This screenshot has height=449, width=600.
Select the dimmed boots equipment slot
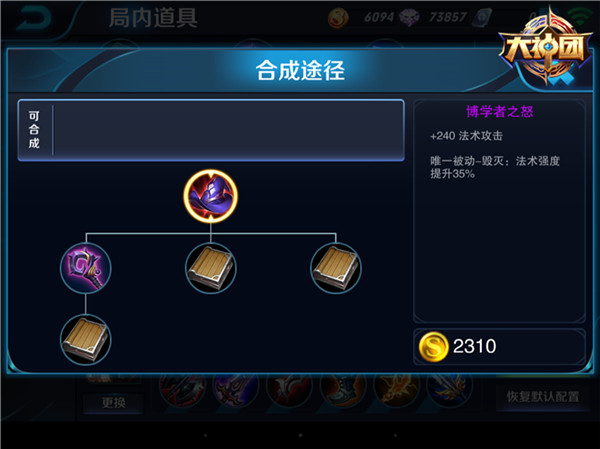(343, 390)
